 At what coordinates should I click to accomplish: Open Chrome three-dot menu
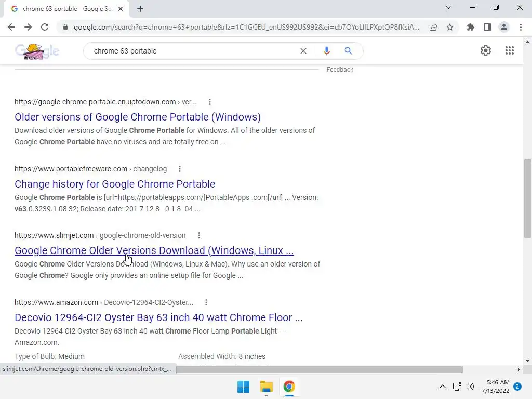[x=521, y=27]
